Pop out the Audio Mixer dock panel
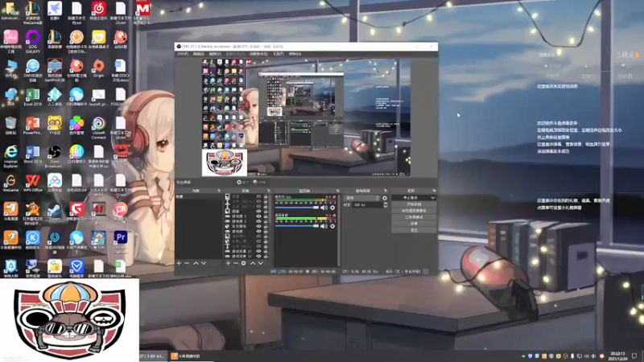 (x=337, y=191)
